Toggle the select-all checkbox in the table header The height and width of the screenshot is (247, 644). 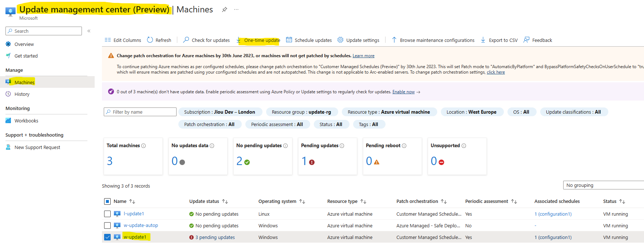(107, 201)
